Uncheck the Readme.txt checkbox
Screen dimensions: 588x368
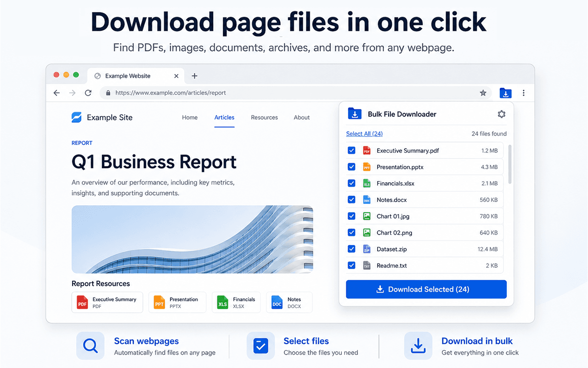[x=351, y=265]
